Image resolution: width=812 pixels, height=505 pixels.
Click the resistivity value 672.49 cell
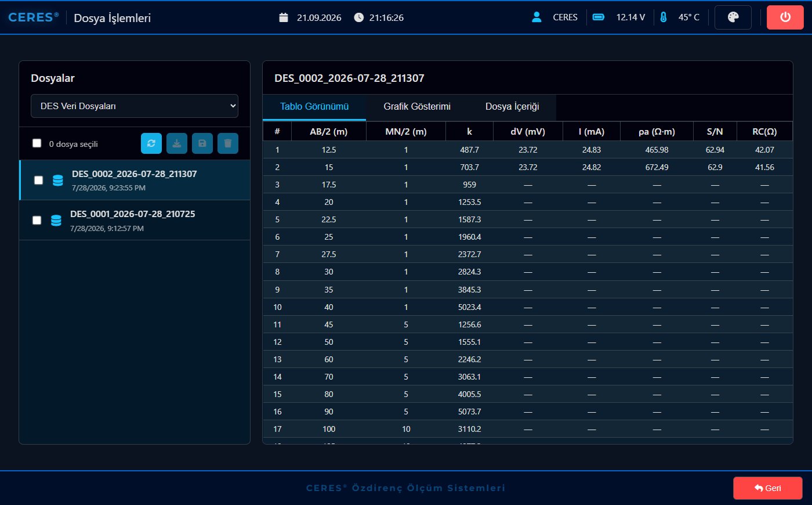[657, 167]
